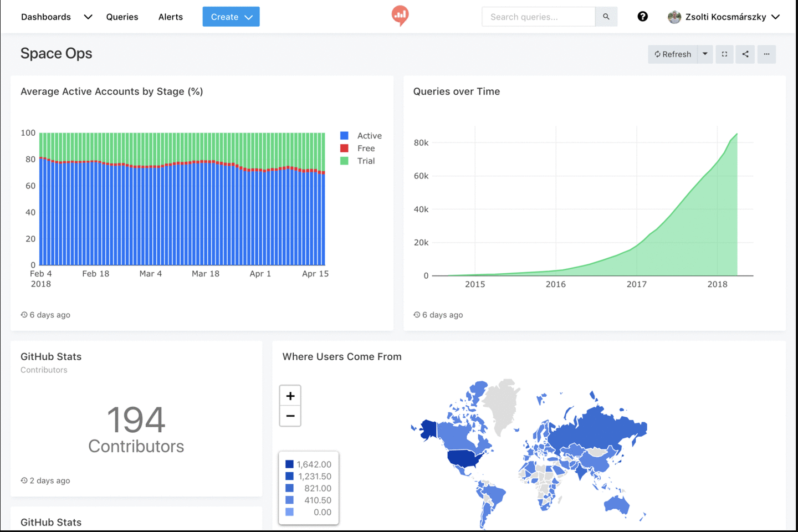The height and width of the screenshot is (532, 798).
Task: Focus the Search queries input field
Action: [x=538, y=17]
